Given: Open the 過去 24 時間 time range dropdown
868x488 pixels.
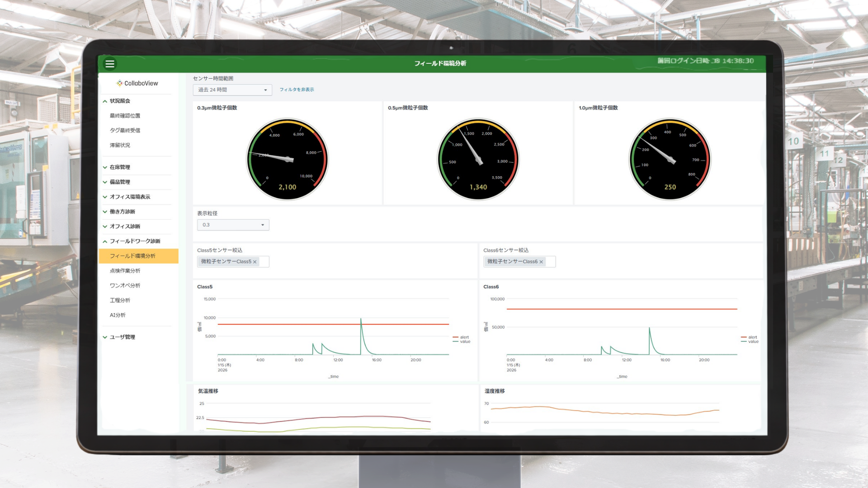Looking at the screenshot, I should [x=232, y=90].
